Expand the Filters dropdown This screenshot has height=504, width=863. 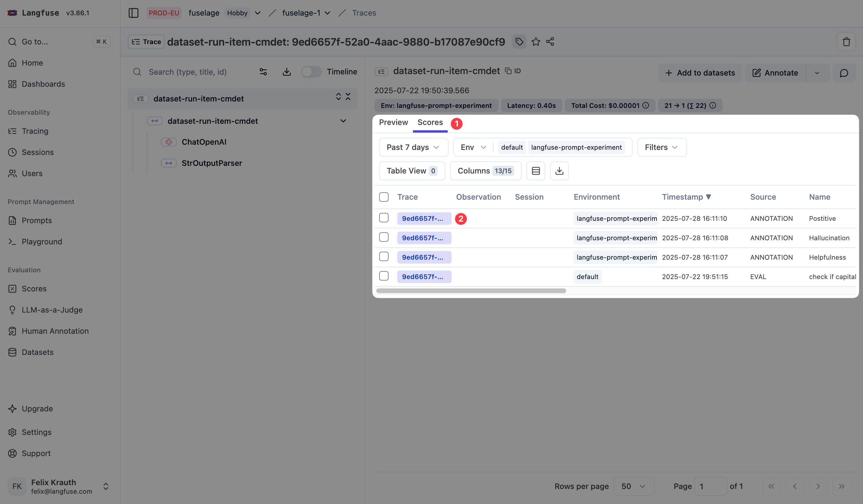[x=661, y=147]
